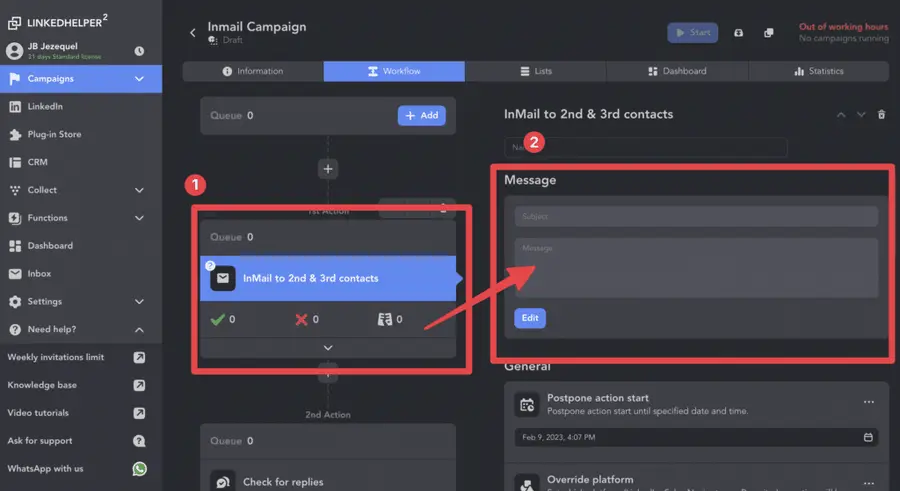Click the Edit message button
Screen dimensions: 900x491
530,318
